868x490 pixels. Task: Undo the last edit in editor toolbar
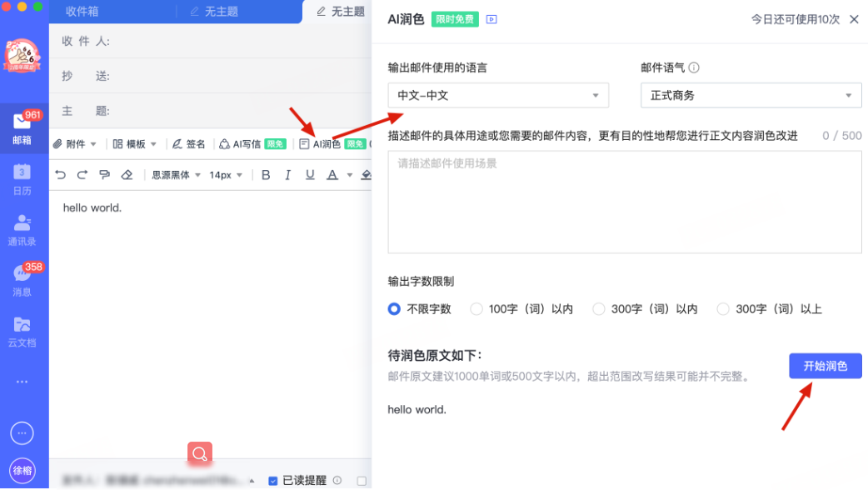point(60,175)
